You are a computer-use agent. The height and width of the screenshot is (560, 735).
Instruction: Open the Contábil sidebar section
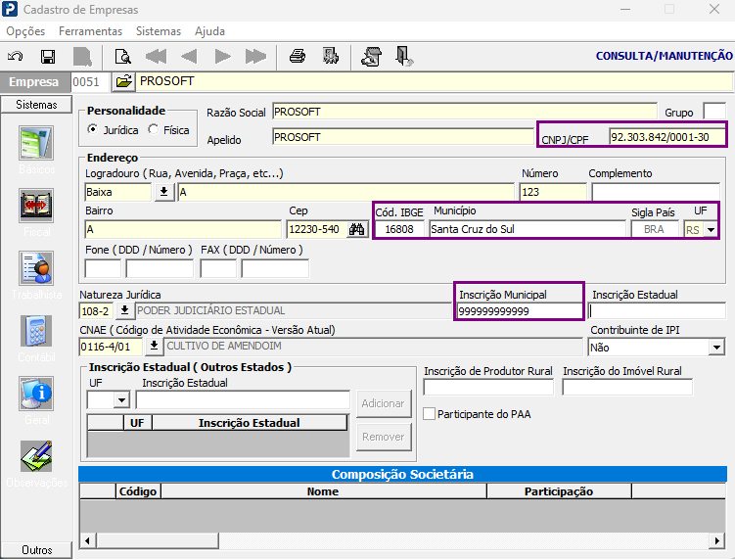coord(36,339)
